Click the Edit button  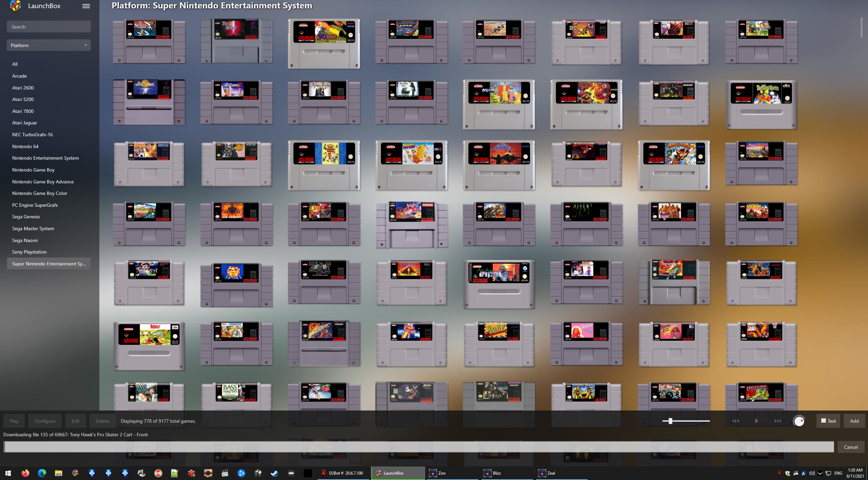coord(75,421)
